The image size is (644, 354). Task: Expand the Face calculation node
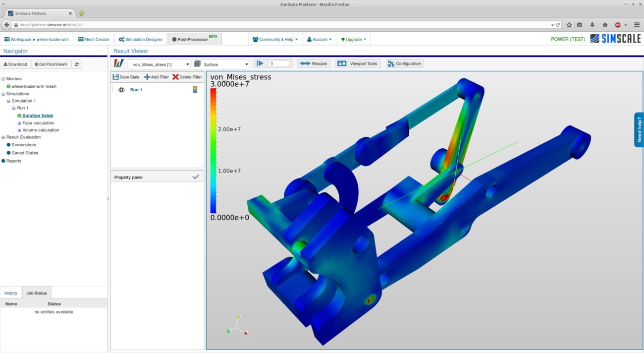pos(19,123)
